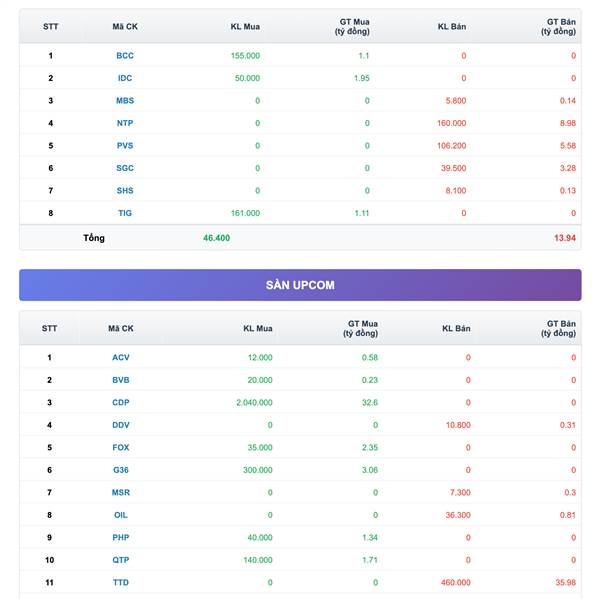
Task: Click the TIG stock code
Action: (125, 213)
